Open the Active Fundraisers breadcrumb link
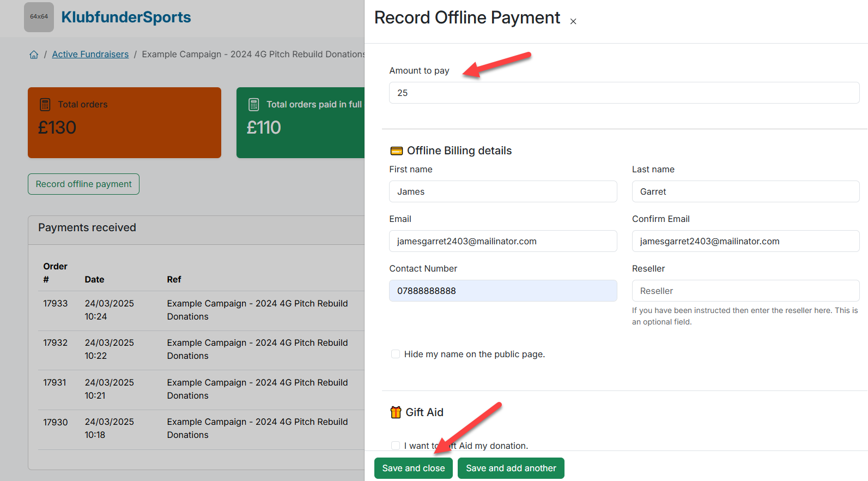The width and height of the screenshot is (868, 481). point(90,55)
